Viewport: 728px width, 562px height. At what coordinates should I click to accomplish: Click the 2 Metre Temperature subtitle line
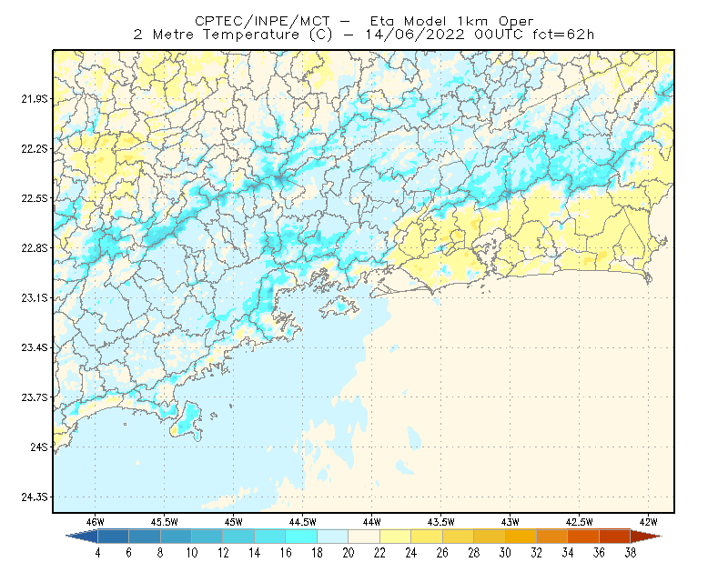[364, 35]
